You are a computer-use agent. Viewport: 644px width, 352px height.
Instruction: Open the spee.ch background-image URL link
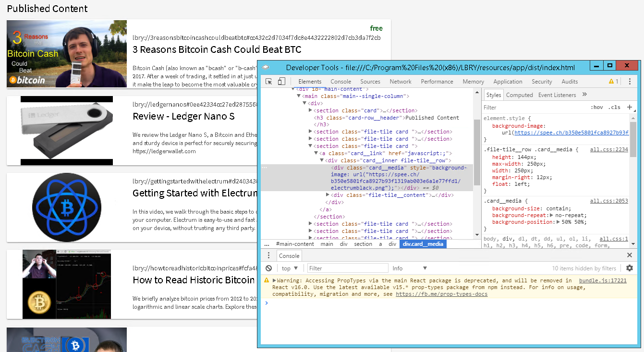click(571, 133)
